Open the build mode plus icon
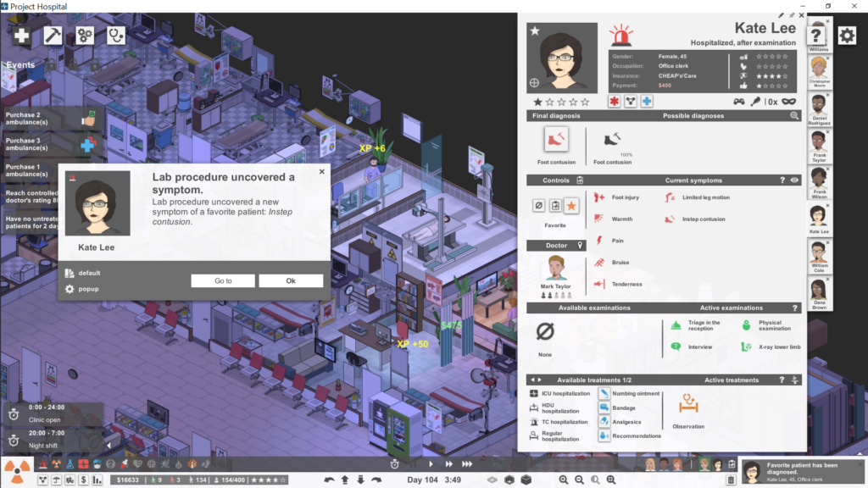 [x=21, y=36]
